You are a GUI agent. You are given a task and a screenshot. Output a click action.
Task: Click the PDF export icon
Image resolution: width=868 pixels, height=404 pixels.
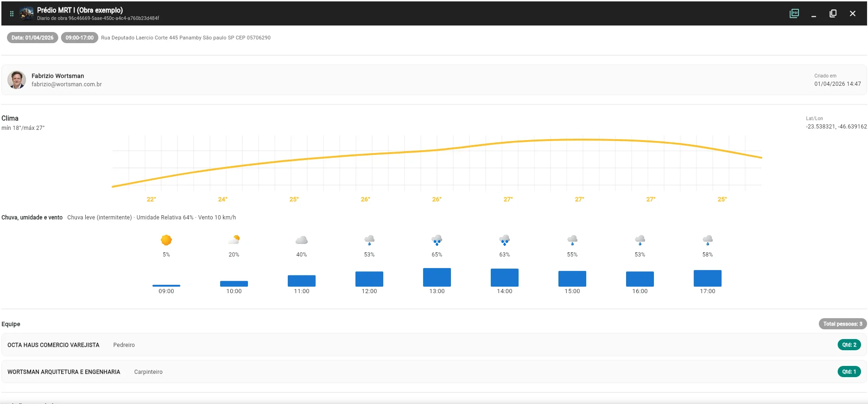tap(794, 13)
